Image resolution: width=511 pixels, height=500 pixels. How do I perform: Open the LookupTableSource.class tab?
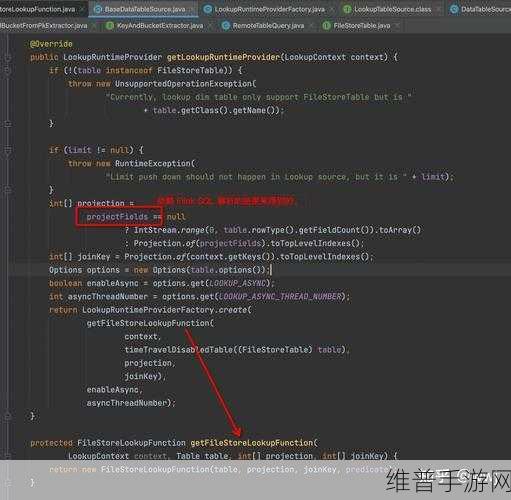(x=392, y=9)
